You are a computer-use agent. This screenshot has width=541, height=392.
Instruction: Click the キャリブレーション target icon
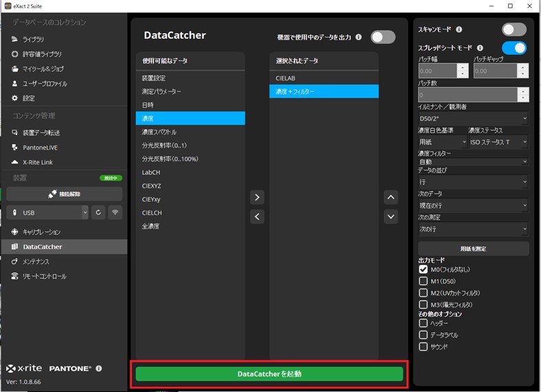coord(15,232)
